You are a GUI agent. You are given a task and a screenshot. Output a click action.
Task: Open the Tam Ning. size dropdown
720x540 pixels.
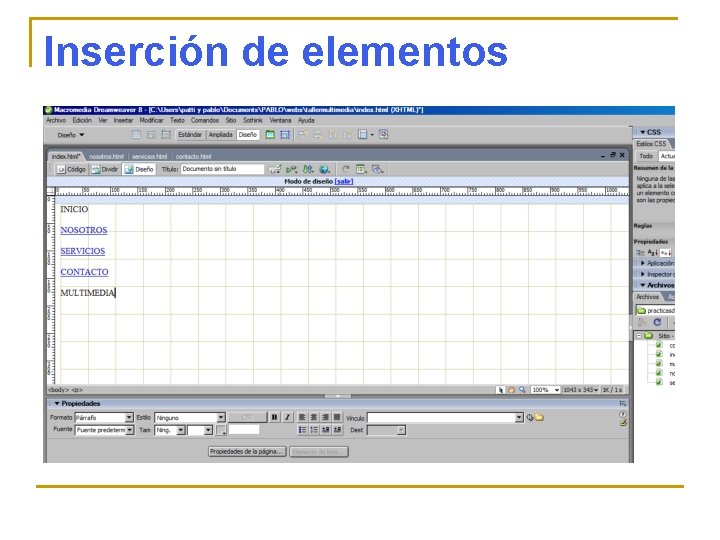181,430
